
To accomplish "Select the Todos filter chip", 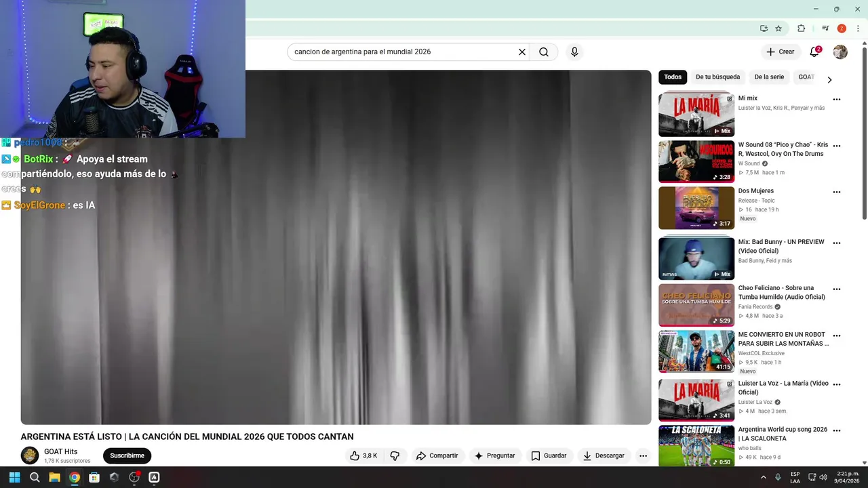I will click(673, 77).
